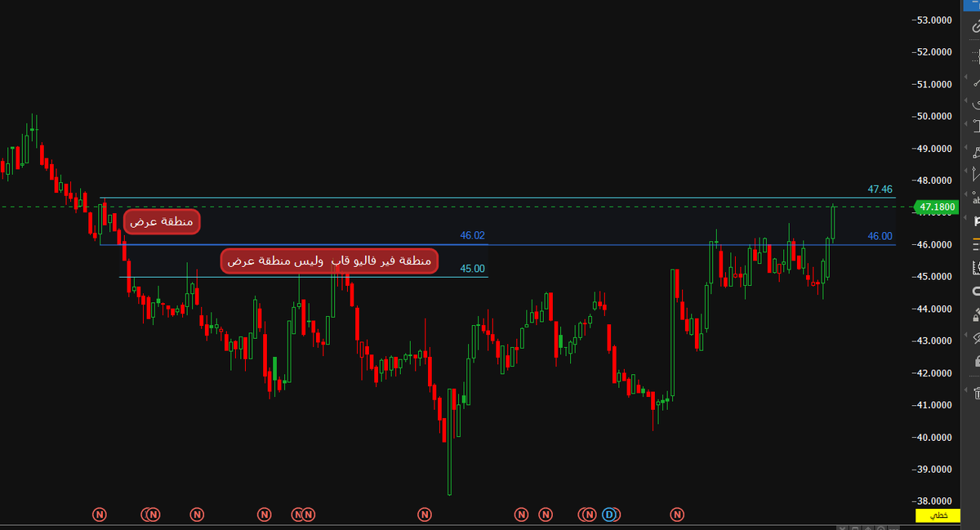This screenshot has height=530, width=980.
Task: Select the trend line drawing tool
Action: (977, 81)
